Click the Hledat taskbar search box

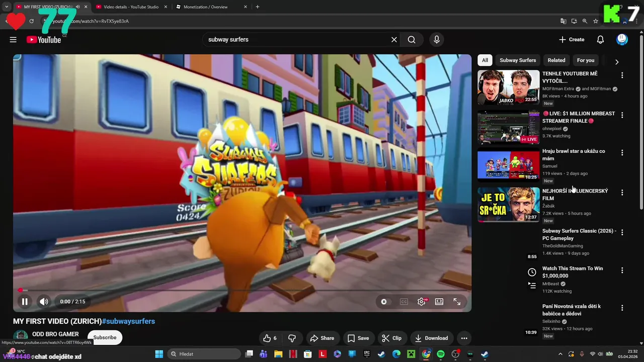click(204, 354)
